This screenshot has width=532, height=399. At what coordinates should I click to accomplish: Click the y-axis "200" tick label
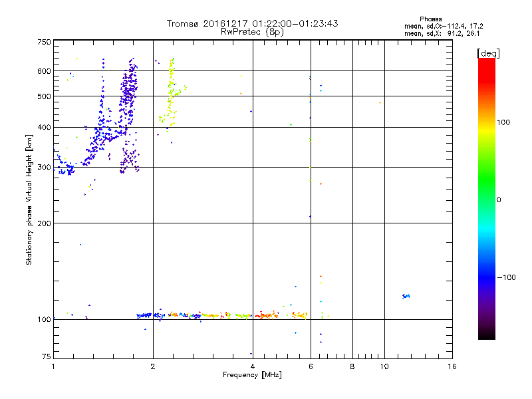tap(44, 223)
